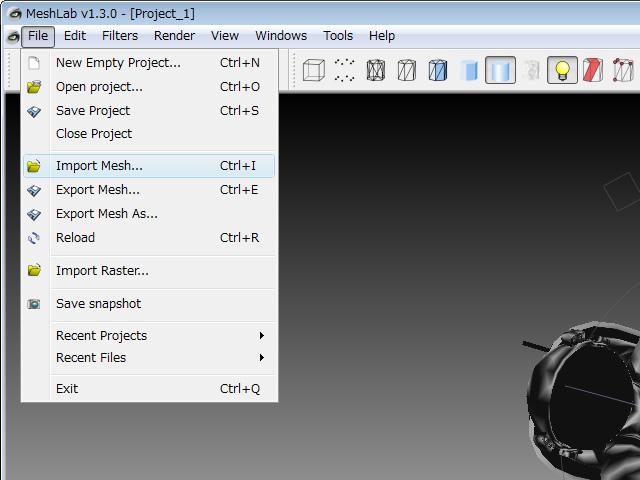Open the Windows menu

[x=281, y=36]
